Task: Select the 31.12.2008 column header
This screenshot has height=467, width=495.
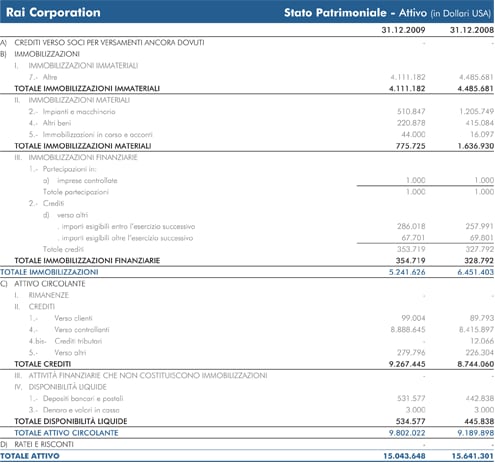Action: pyautogui.click(x=472, y=30)
